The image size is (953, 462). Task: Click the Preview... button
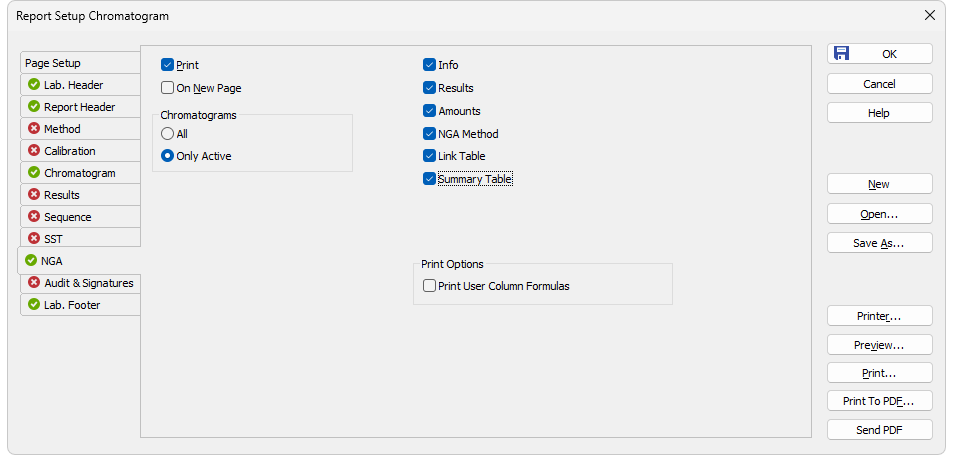point(879,345)
